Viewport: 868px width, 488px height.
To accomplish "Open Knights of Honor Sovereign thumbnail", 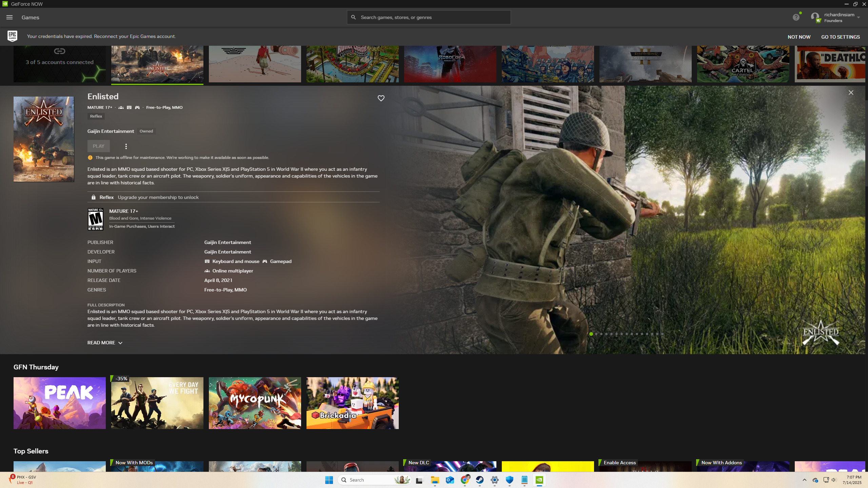I will tap(646, 64).
